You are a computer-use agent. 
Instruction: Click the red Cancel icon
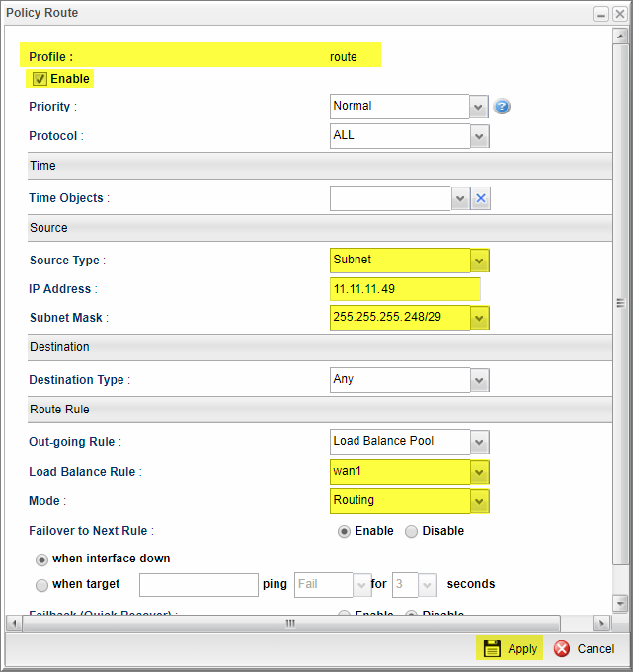(x=562, y=648)
